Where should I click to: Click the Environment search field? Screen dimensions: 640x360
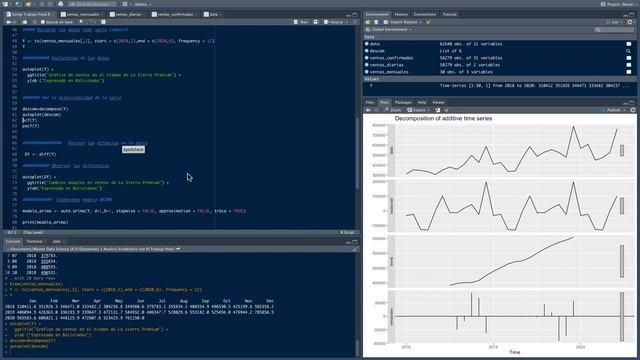pyautogui.click(x=614, y=29)
